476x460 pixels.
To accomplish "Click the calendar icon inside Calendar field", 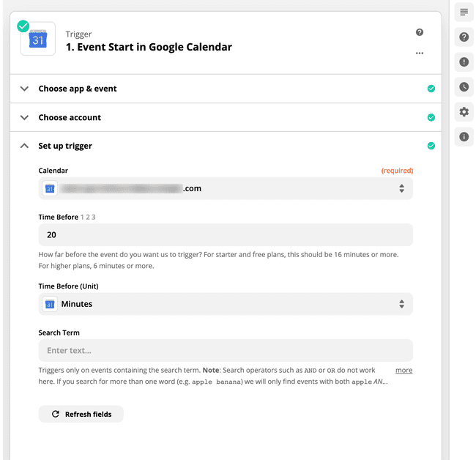I will pyautogui.click(x=50, y=188).
